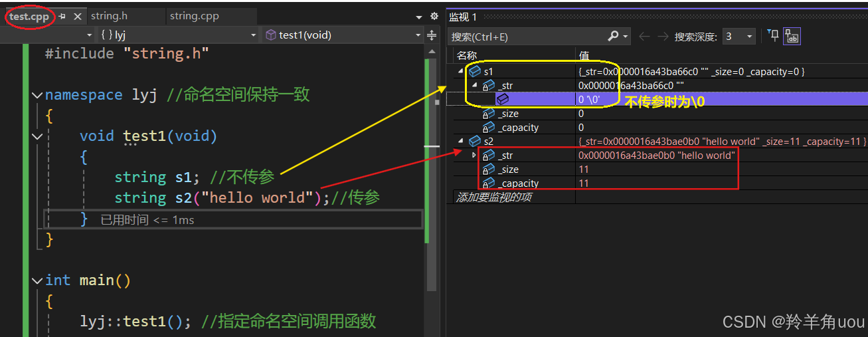Click the pin watch properties icon
Image resolution: width=868 pixels, height=337 pixels.
(x=773, y=36)
